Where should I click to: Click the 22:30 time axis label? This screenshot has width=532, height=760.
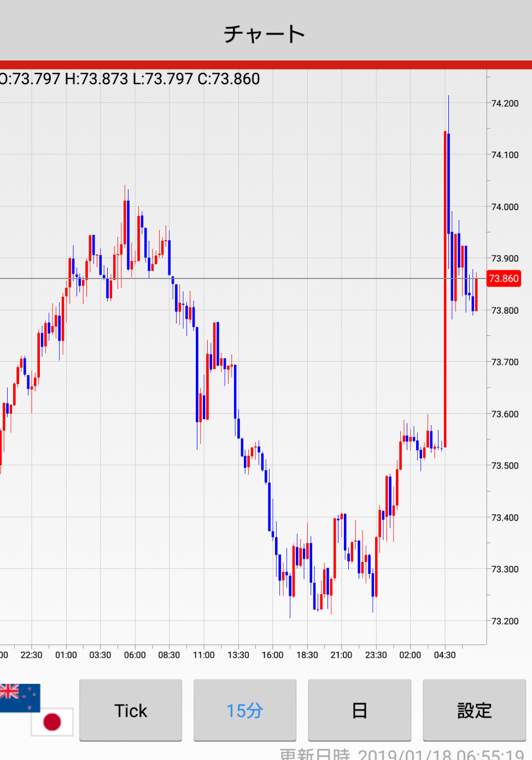click(x=31, y=655)
